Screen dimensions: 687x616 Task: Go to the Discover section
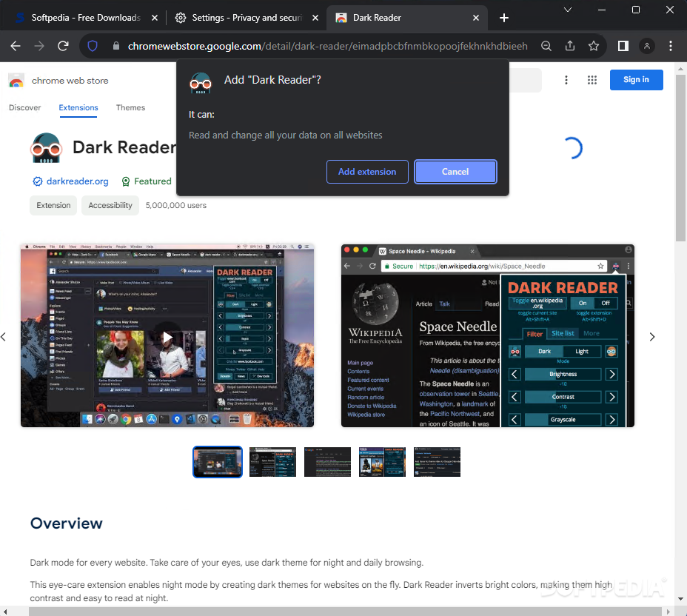pos(24,108)
